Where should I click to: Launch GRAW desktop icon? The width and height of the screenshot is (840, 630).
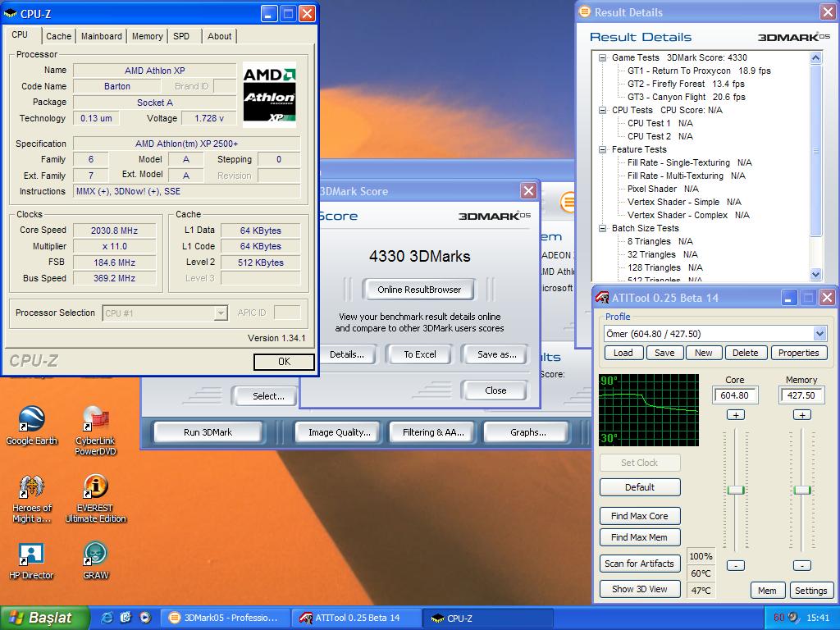(x=95, y=554)
